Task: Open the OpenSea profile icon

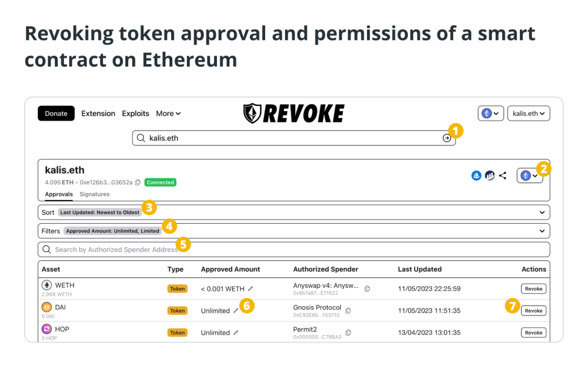Action: [x=476, y=175]
